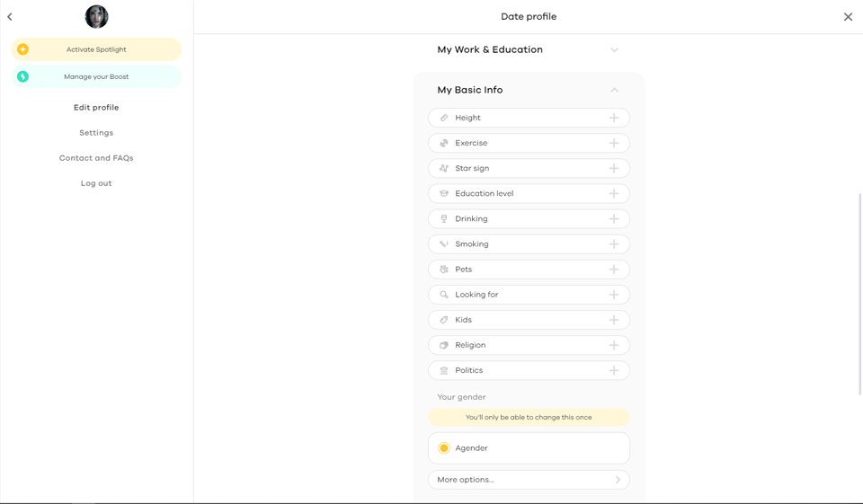
Task: Click the paw icon for Pets
Action: (444, 270)
